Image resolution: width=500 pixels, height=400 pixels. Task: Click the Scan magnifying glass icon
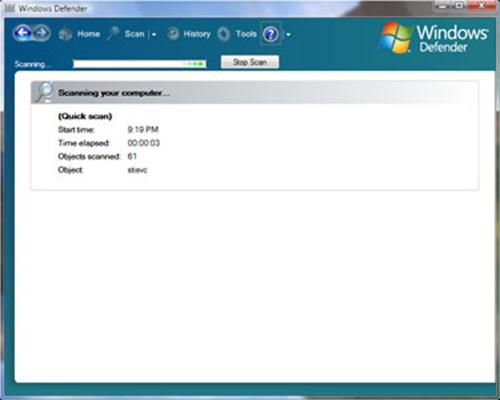(x=113, y=34)
